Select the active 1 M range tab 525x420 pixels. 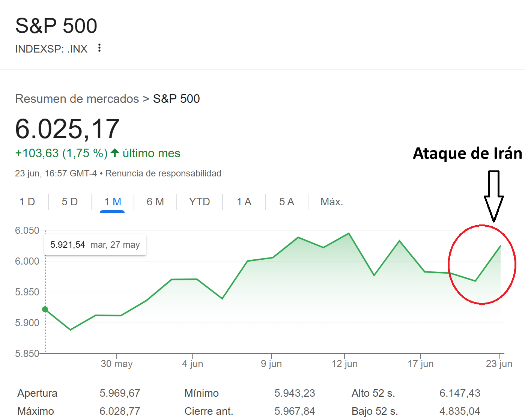[x=112, y=202]
